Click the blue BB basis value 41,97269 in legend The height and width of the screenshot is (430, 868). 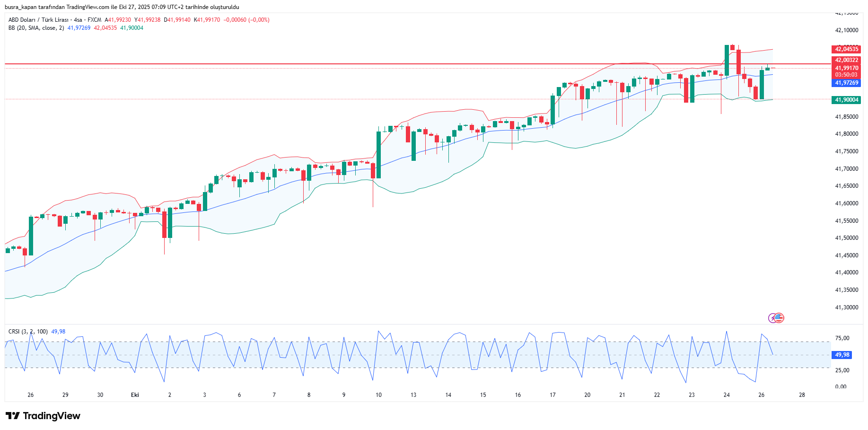point(79,28)
